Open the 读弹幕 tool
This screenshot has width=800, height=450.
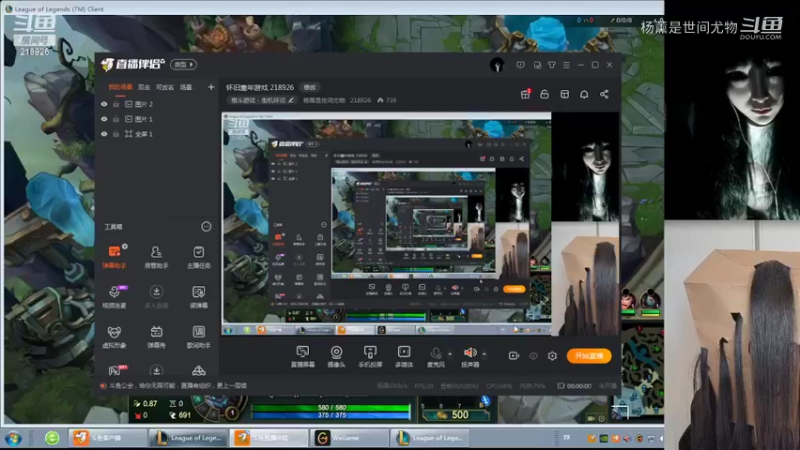198,296
